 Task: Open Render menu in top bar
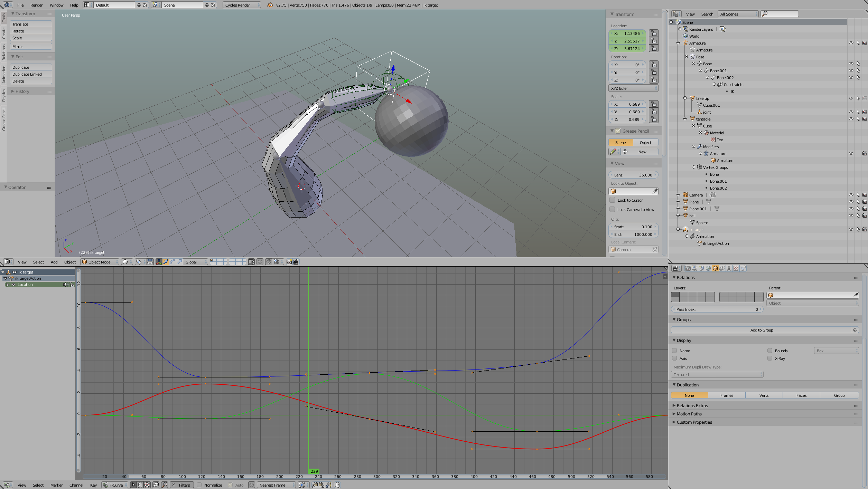[x=36, y=5]
